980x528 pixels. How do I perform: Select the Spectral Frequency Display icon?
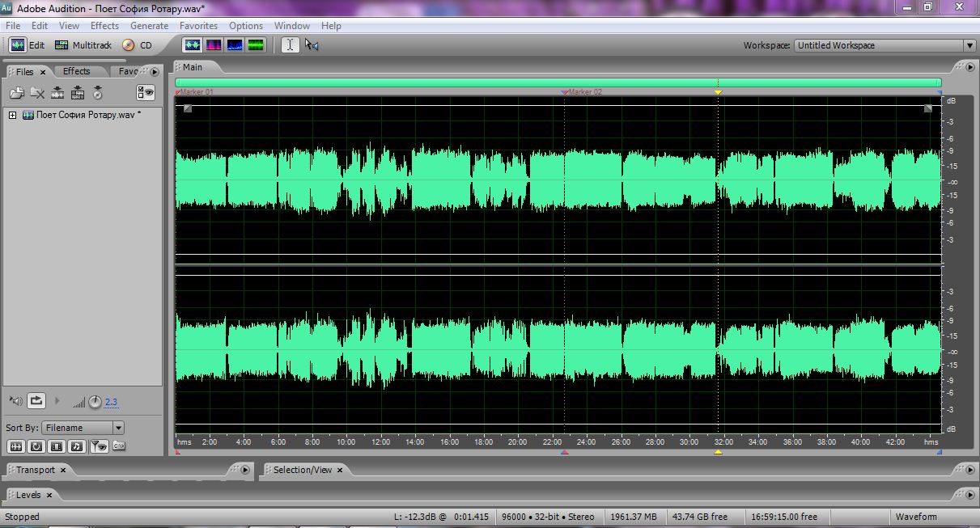214,45
